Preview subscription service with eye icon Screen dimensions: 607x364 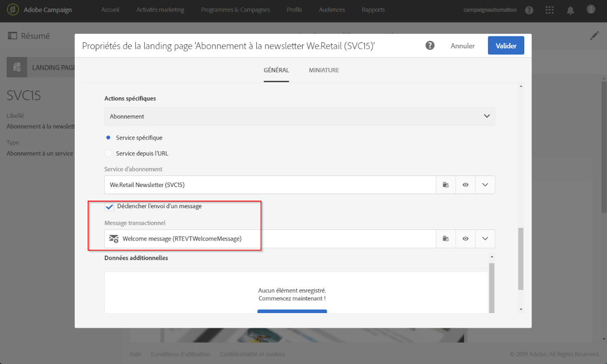465,185
